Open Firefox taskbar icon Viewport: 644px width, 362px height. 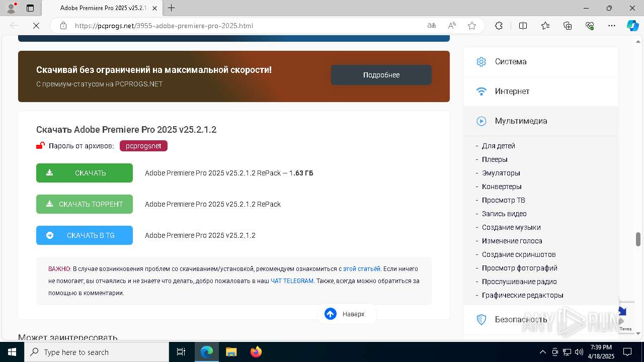[256, 352]
